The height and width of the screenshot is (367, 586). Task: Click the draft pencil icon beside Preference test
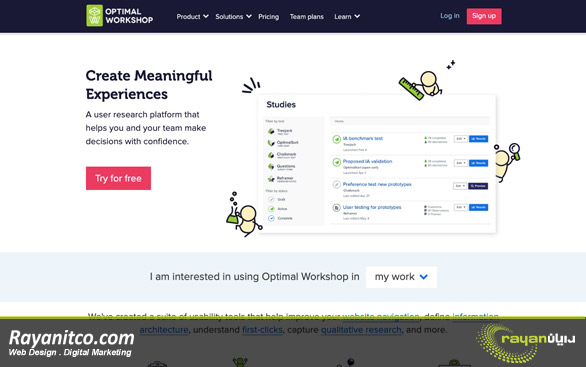(337, 185)
